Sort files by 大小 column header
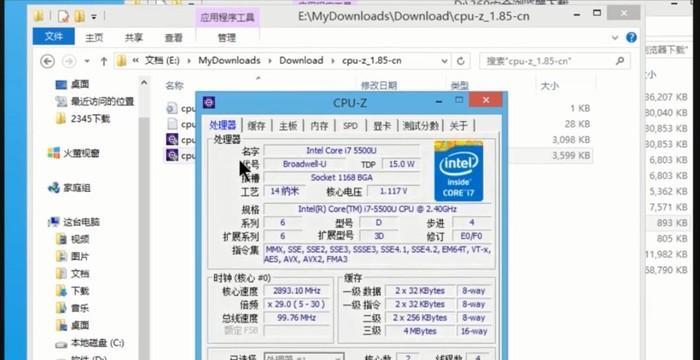Viewport: 700px width, 360px height. 550,86
